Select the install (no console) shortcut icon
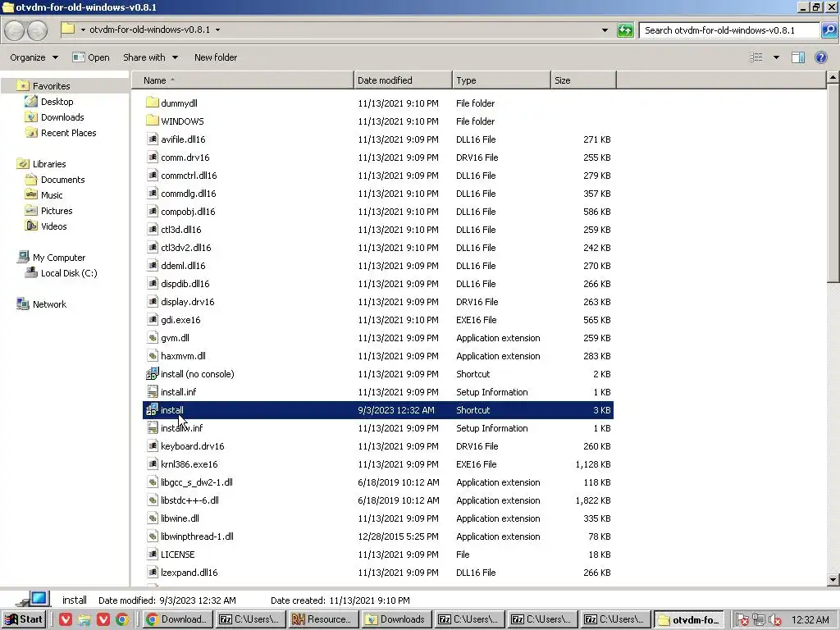Image resolution: width=840 pixels, height=630 pixels. [x=152, y=374]
